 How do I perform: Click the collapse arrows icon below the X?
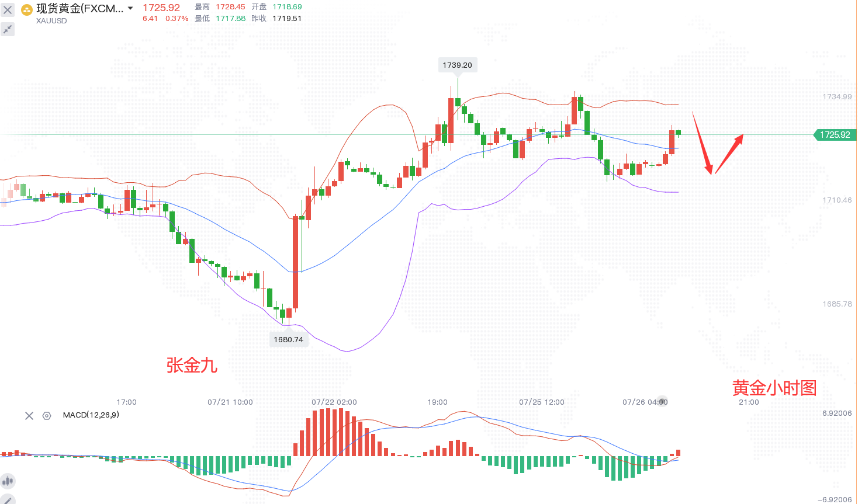[x=8, y=29]
